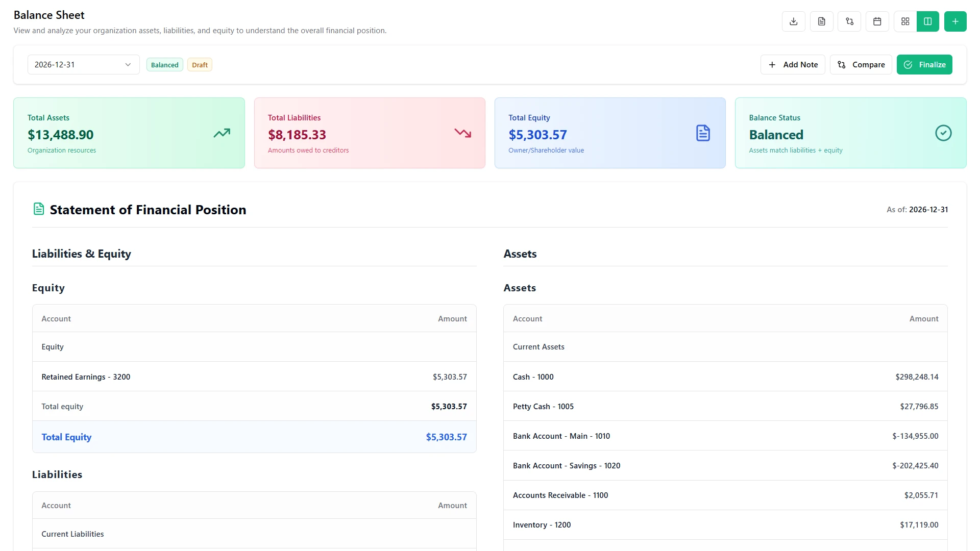The width and height of the screenshot is (980, 551).
Task: Click the document icon on Total Equity card
Action: point(703,133)
